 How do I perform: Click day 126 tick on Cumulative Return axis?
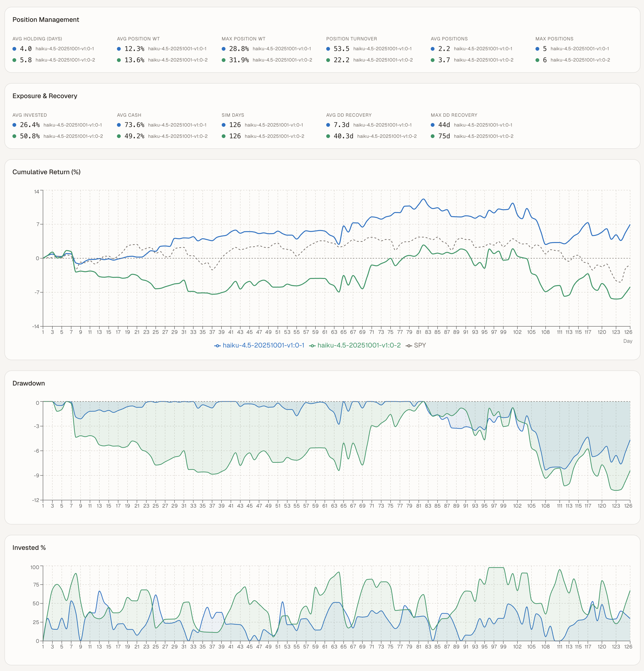pyautogui.click(x=628, y=332)
